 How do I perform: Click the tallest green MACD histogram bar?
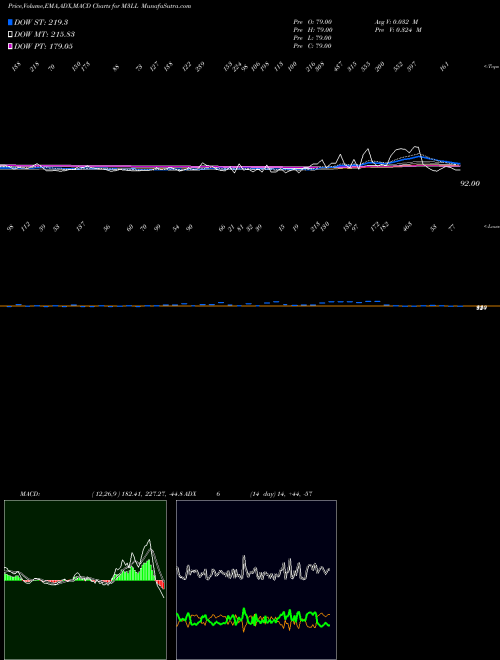coord(149,570)
